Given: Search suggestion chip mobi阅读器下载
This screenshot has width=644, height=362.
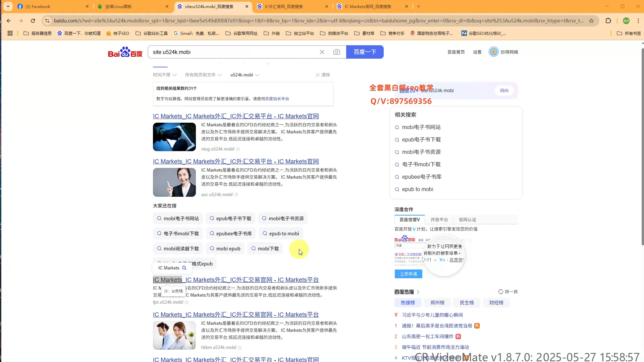Looking at the screenshot, I should (x=178, y=249).
